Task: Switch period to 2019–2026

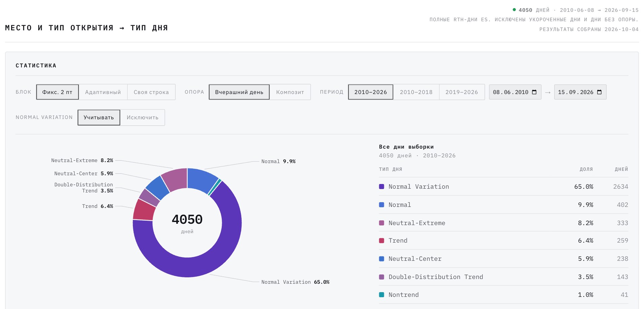Action: click(462, 92)
